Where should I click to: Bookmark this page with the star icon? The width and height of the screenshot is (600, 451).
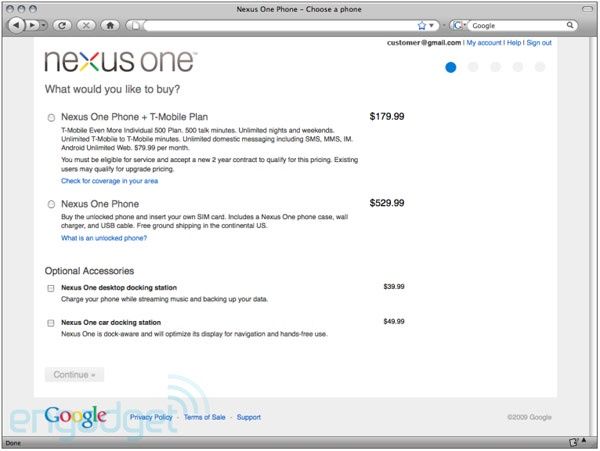click(422, 26)
